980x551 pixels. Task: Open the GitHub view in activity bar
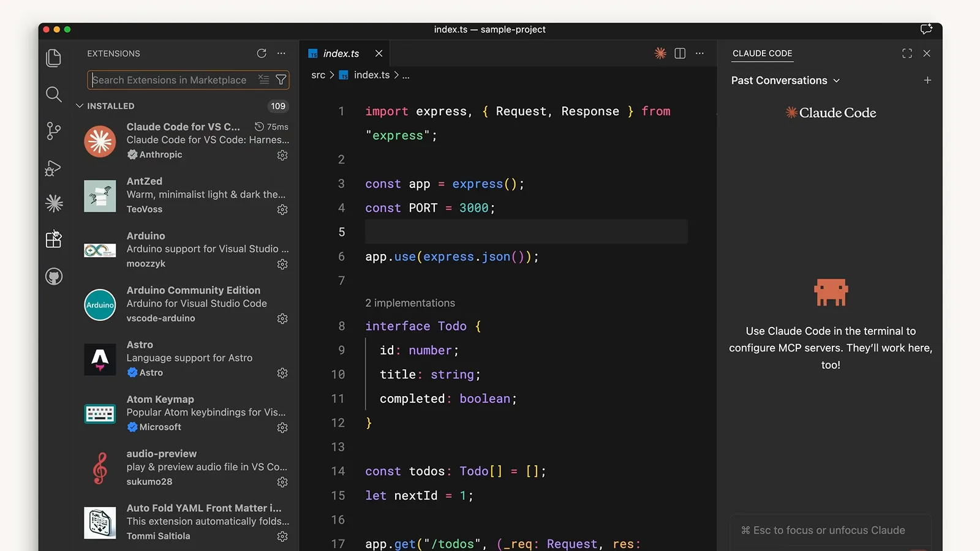pos(54,277)
